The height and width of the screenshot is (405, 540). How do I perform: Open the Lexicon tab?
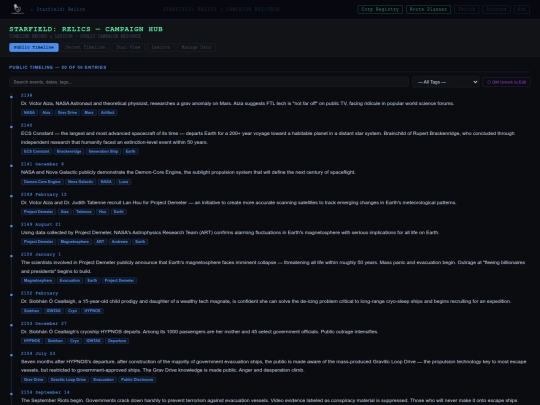click(161, 47)
